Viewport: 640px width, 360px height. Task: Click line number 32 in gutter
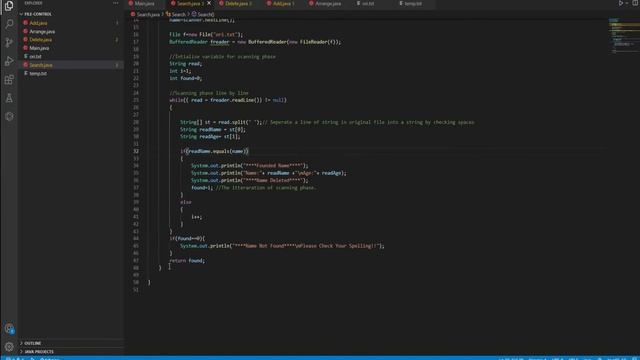[x=136, y=151]
